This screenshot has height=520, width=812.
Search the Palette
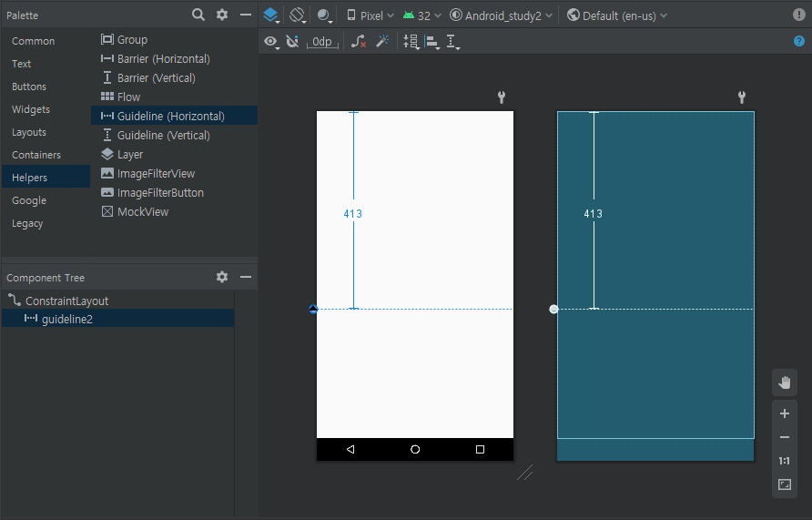pyautogui.click(x=198, y=15)
